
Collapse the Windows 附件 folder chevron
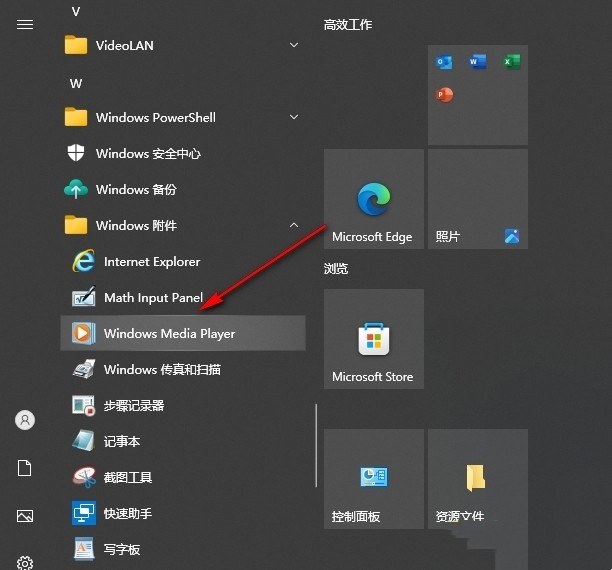click(294, 225)
